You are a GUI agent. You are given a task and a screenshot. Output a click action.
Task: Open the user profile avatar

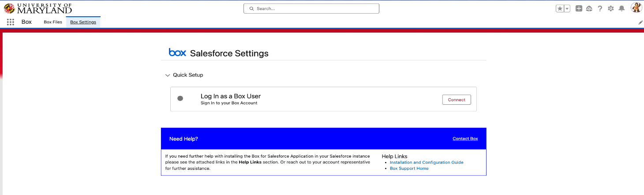[636, 8]
